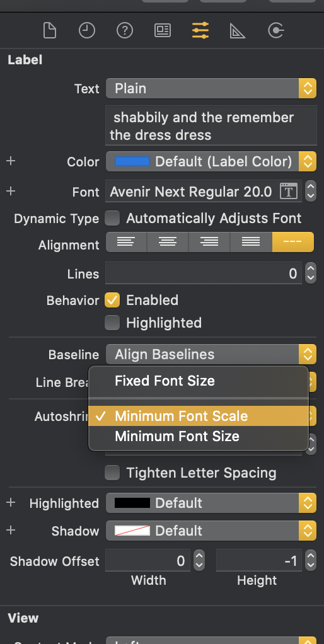Check the Tighten Letter Spacing box
The image size is (324, 644).
pyautogui.click(x=112, y=473)
